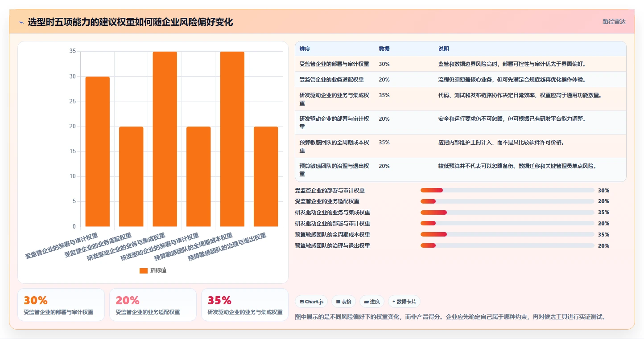
Task: Click description starting 代码、测试和发布链路
Action: point(520,95)
